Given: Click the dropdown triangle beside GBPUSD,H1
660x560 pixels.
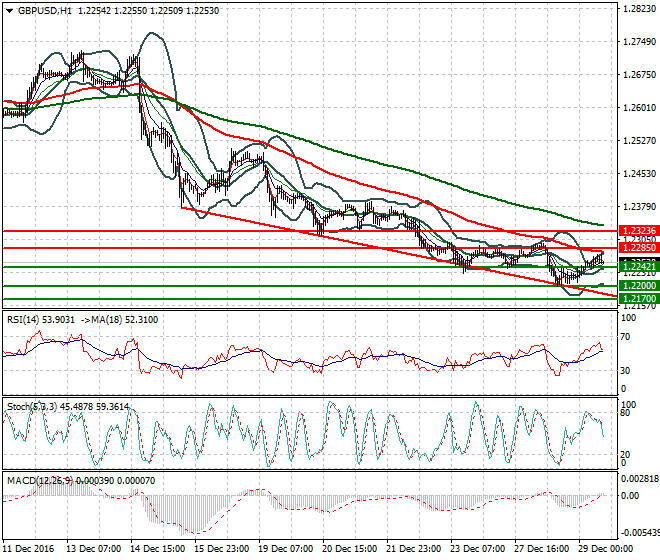Looking at the screenshot, I should click(x=10, y=11).
